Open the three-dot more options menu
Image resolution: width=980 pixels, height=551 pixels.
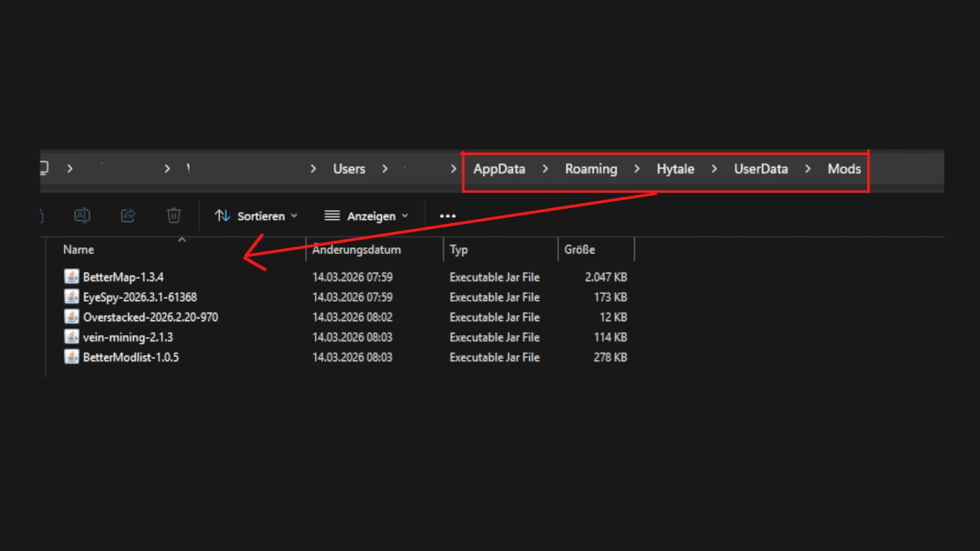coord(448,216)
